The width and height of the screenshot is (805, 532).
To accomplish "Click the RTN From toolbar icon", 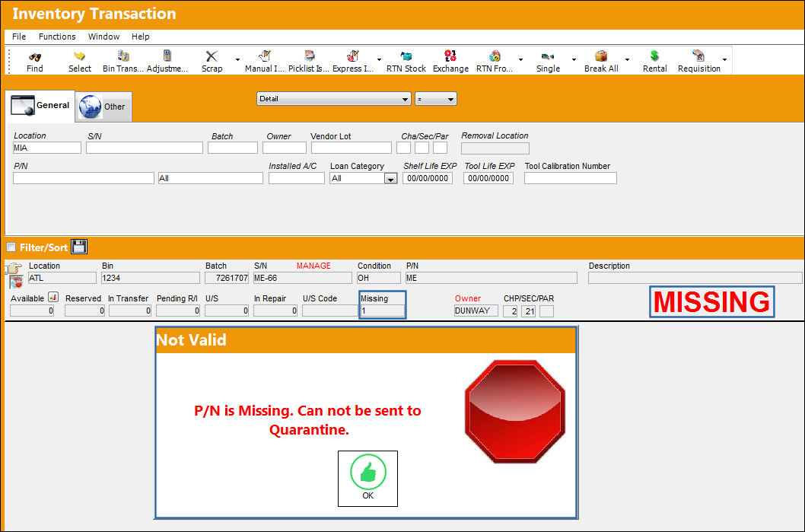I will [x=495, y=56].
